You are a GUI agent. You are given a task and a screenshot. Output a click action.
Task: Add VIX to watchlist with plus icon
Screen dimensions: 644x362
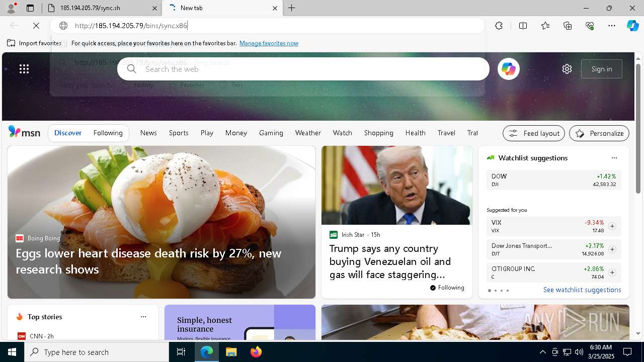point(612,226)
